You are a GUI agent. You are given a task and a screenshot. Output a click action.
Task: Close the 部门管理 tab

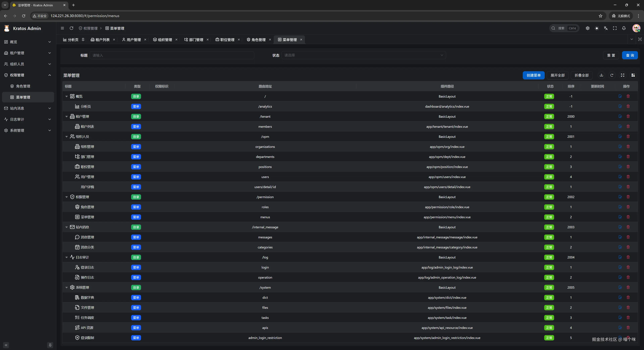click(207, 40)
